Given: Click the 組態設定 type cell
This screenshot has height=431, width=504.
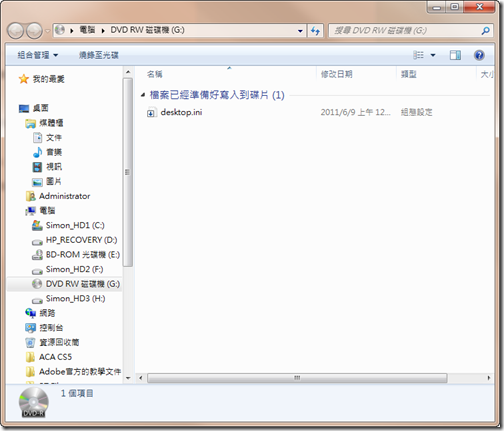Looking at the screenshot, I should pyautogui.click(x=417, y=112).
